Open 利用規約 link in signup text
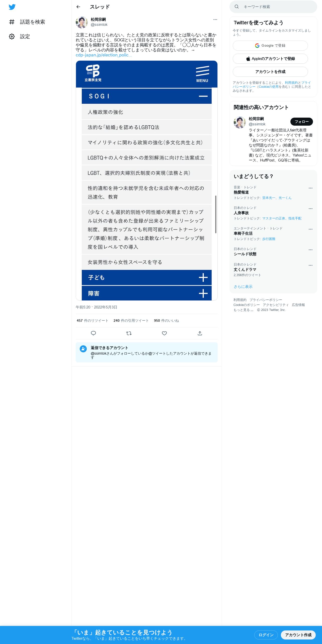 (291, 83)
